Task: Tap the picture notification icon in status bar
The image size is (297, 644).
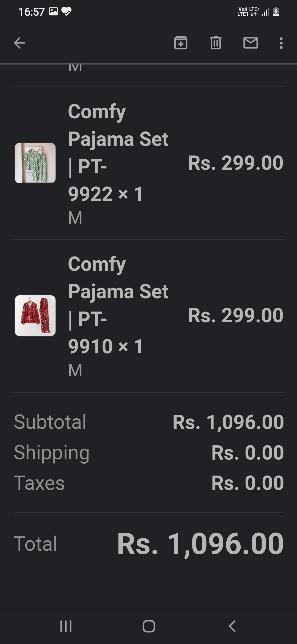Action: (53, 12)
